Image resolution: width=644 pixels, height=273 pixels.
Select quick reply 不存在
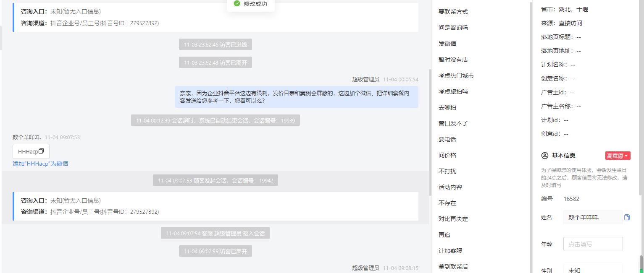tap(447, 203)
